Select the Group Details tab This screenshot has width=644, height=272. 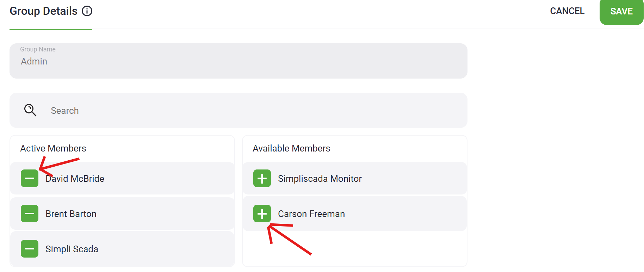pos(43,11)
